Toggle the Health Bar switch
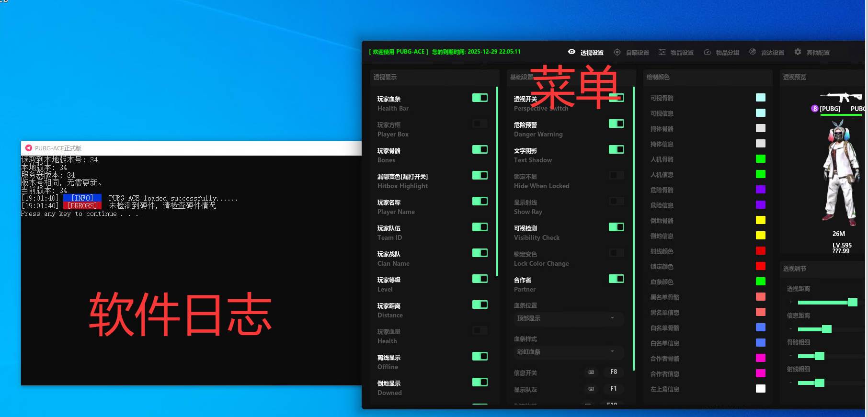This screenshot has width=868, height=417. click(480, 98)
